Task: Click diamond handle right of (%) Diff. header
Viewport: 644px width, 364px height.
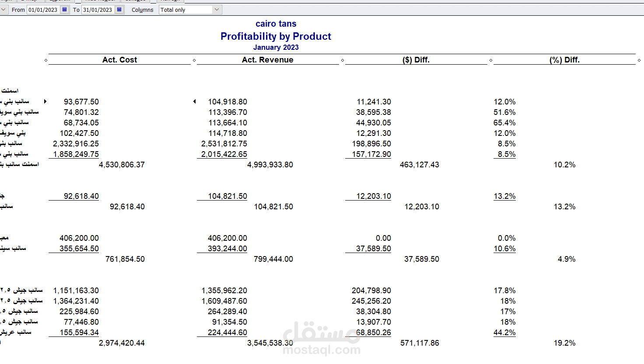Action: pos(639,60)
